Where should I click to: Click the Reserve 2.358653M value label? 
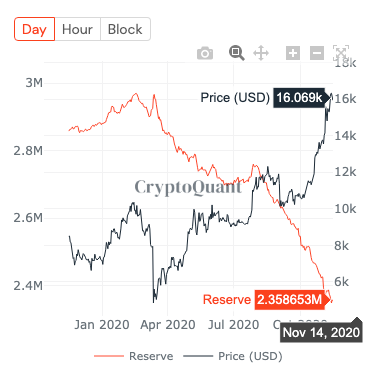[289, 300]
